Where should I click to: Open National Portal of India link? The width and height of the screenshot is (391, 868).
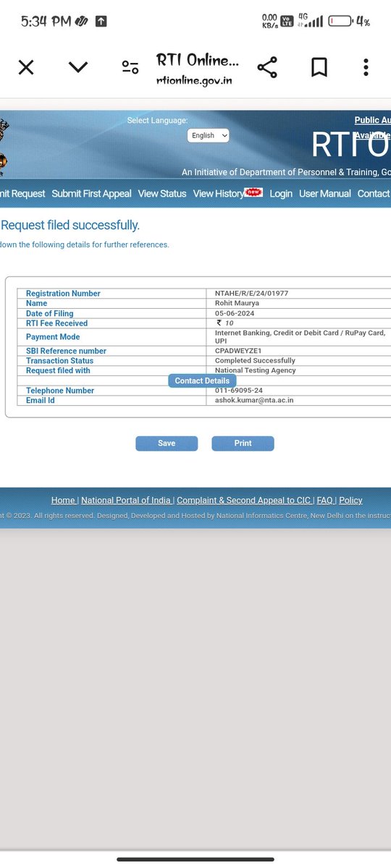pyautogui.click(x=126, y=501)
